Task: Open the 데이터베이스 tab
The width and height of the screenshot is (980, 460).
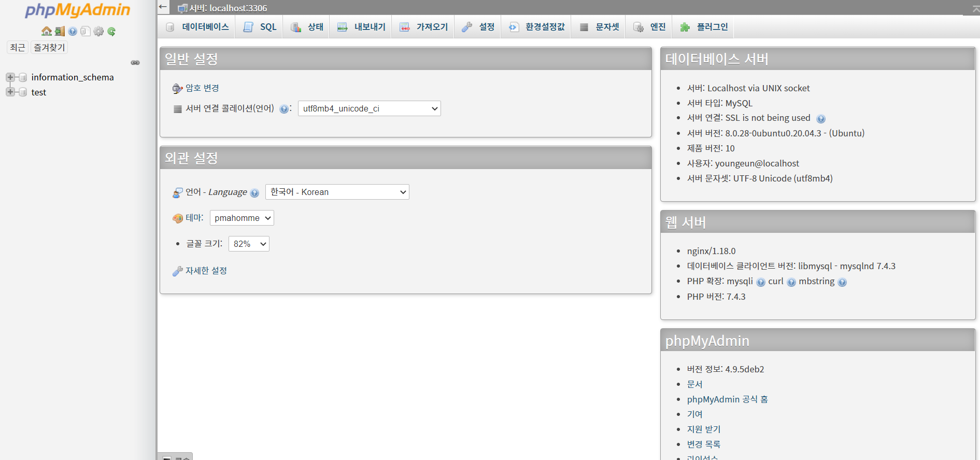Action: click(197, 27)
